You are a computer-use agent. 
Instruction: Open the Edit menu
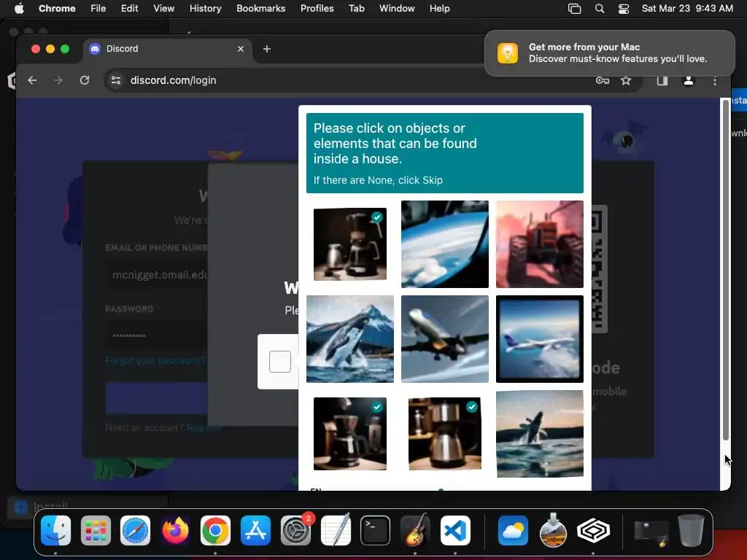coord(129,9)
